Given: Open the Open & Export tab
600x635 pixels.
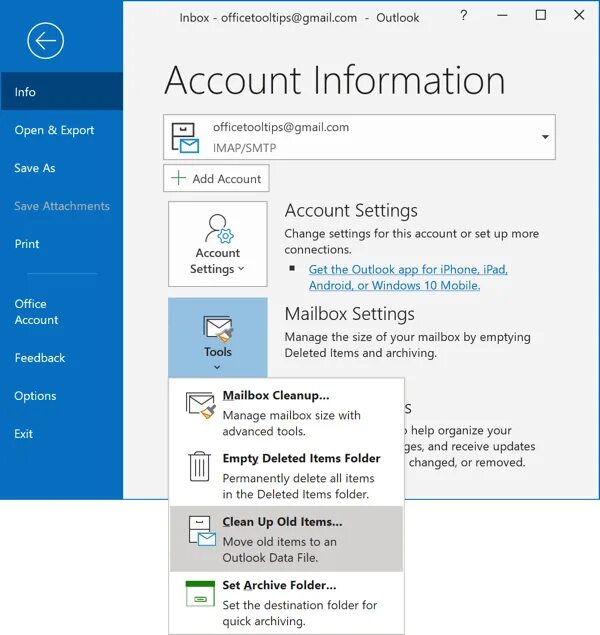Looking at the screenshot, I should pyautogui.click(x=54, y=130).
